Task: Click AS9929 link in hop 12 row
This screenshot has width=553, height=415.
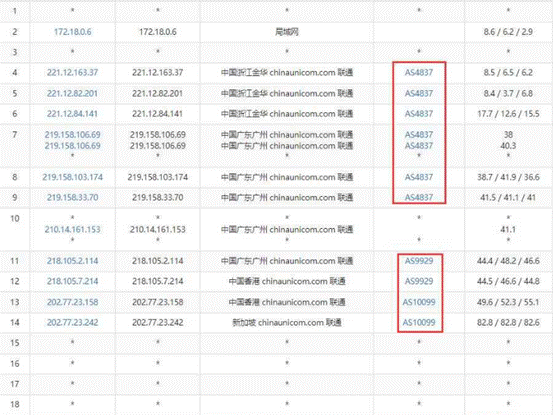Action: (x=419, y=281)
